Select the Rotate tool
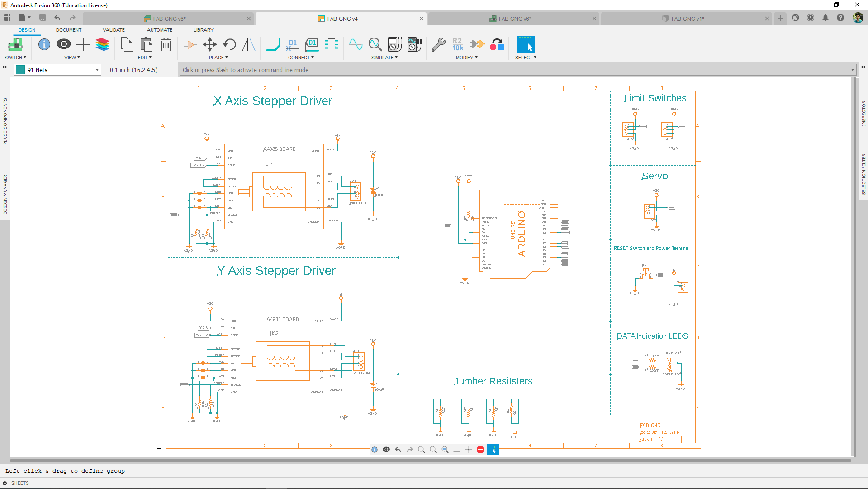Viewport: 868px width, 489px height. point(229,44)
